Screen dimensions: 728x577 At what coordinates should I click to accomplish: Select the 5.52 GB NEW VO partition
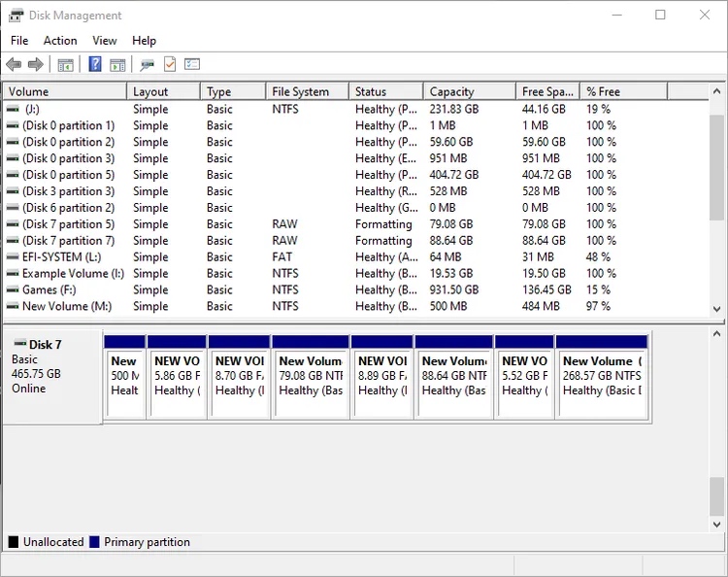(524, 376)
